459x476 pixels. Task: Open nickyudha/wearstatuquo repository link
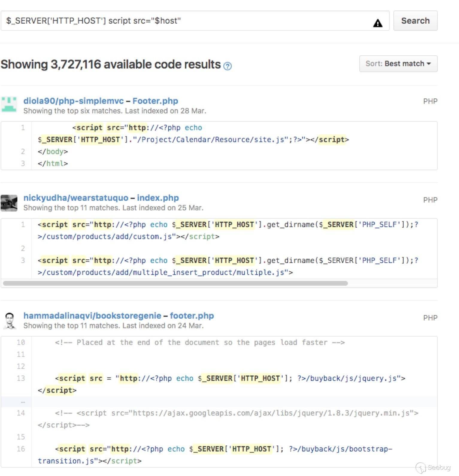click(76, 198)
